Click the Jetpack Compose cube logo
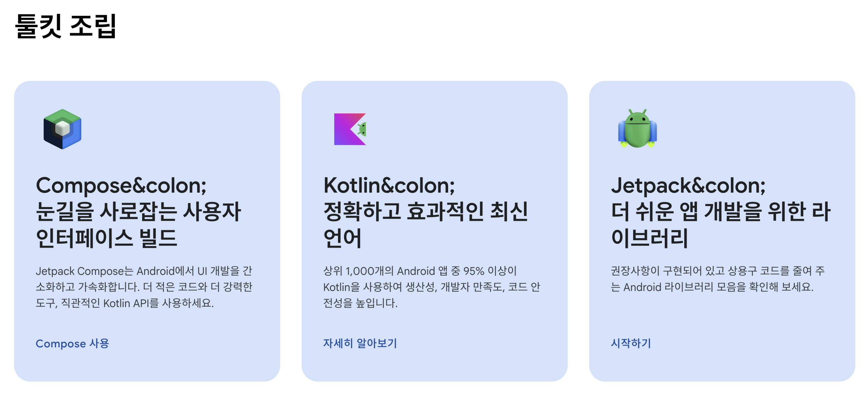 click(x=62, y=129)
